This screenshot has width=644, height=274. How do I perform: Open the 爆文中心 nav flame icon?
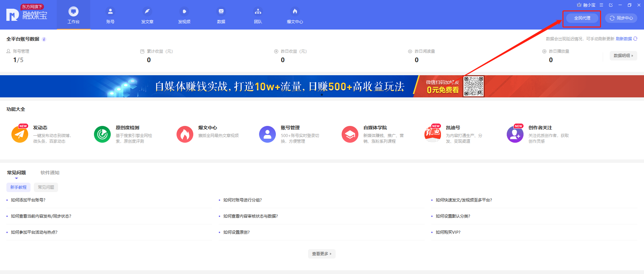tap(295, 12)
